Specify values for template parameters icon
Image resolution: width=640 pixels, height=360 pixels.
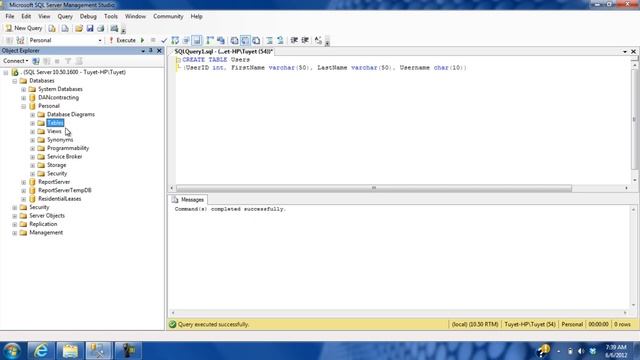point(318,40)
